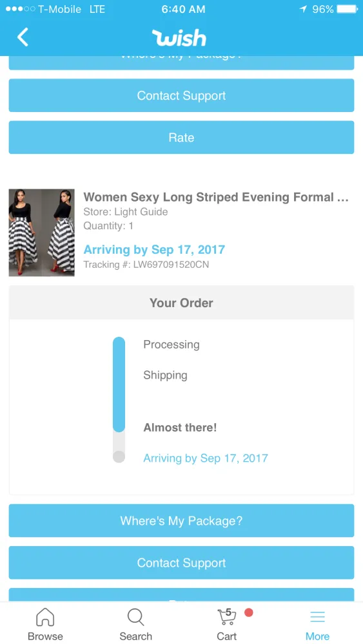The width and height of the screenshot is (363, 644).
Task: Tap the red cart notification dot
Action: [x=248, y=613]
